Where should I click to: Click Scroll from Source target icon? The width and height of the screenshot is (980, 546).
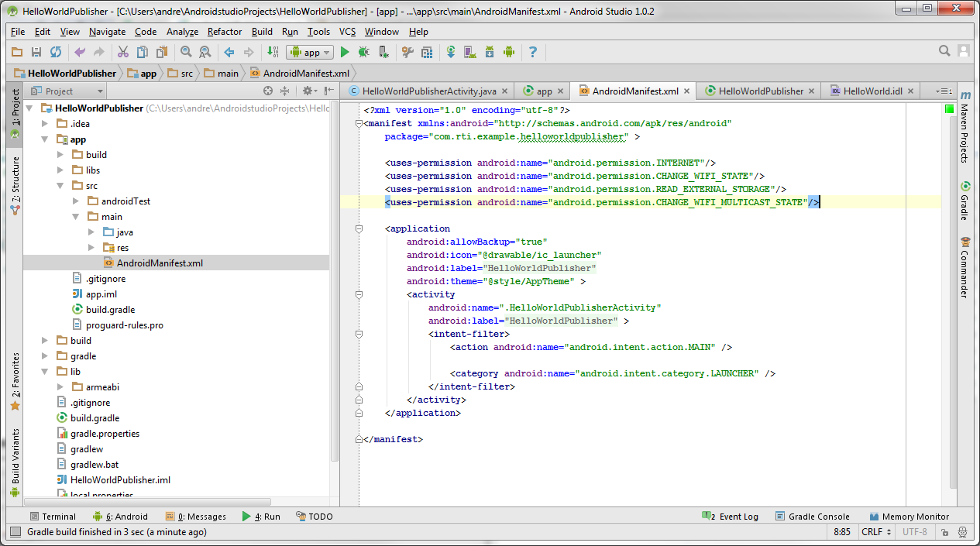(268, 91)
